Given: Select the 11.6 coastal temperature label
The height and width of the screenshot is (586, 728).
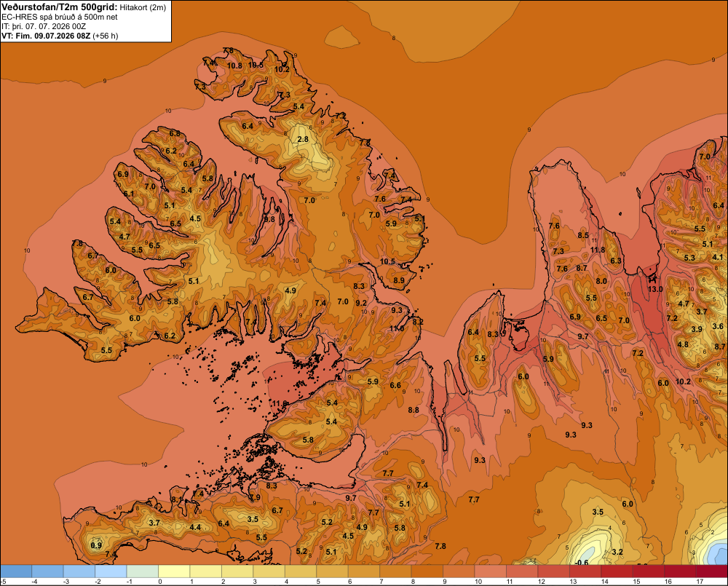Looking at the screenshot, I should pos(280,403).
